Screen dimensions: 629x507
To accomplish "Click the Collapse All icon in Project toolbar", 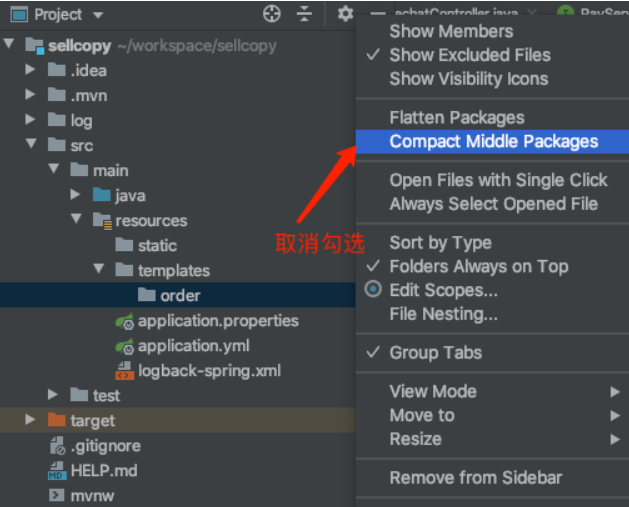I will (305, 14).
